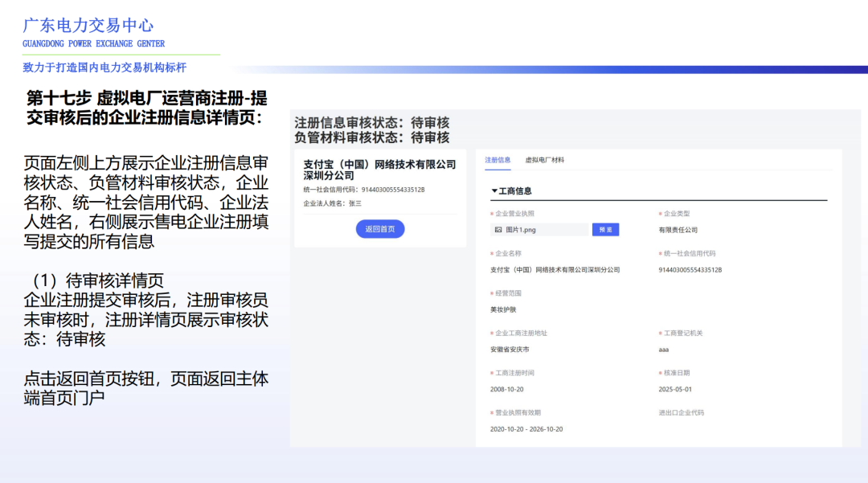Click the 预览 button to preview the license image
This screenshot has width=868, height=483.
click(605, 228)
